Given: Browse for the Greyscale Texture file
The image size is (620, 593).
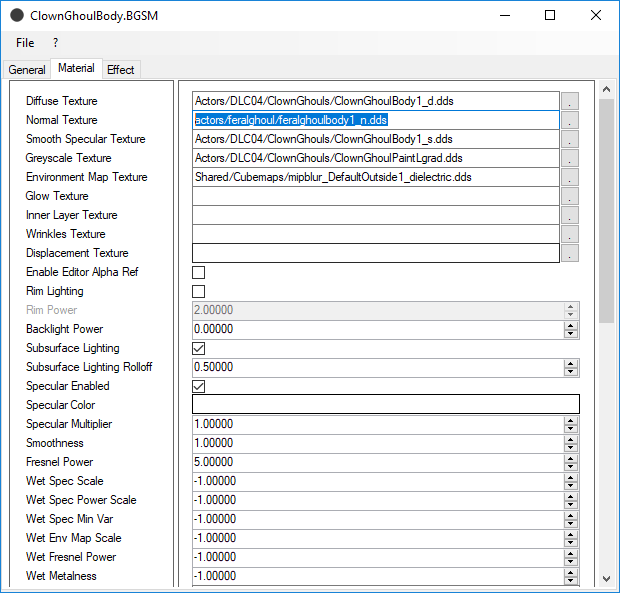Looking at the screenshot, I should pos(570,158).
